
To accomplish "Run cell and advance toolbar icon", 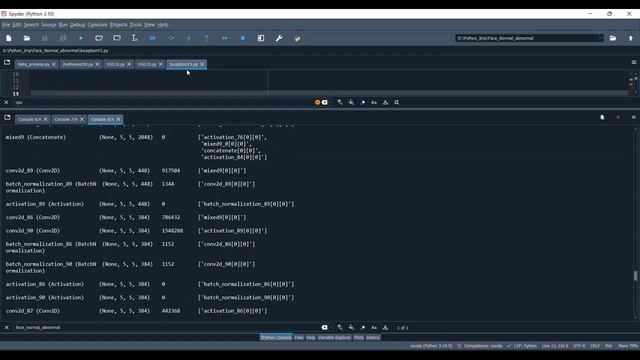I will click(x=117, y=38).
